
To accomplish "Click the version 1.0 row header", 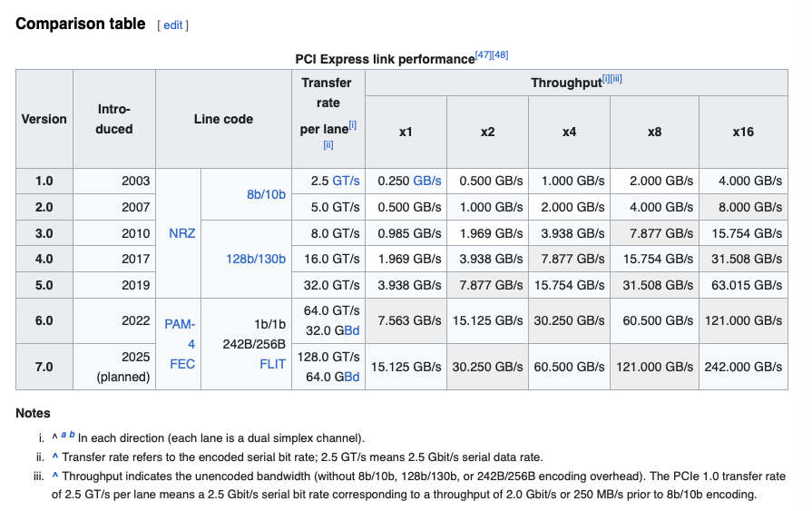I will 44,181.
